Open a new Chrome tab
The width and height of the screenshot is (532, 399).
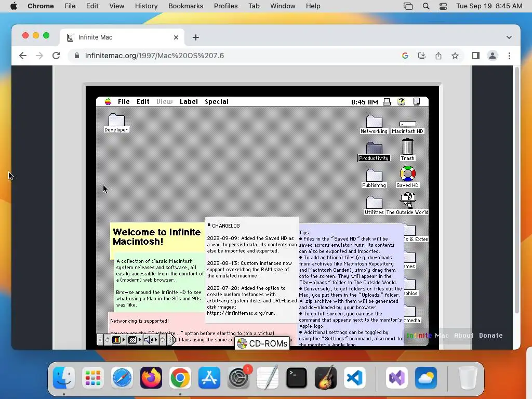coord(196,37)
